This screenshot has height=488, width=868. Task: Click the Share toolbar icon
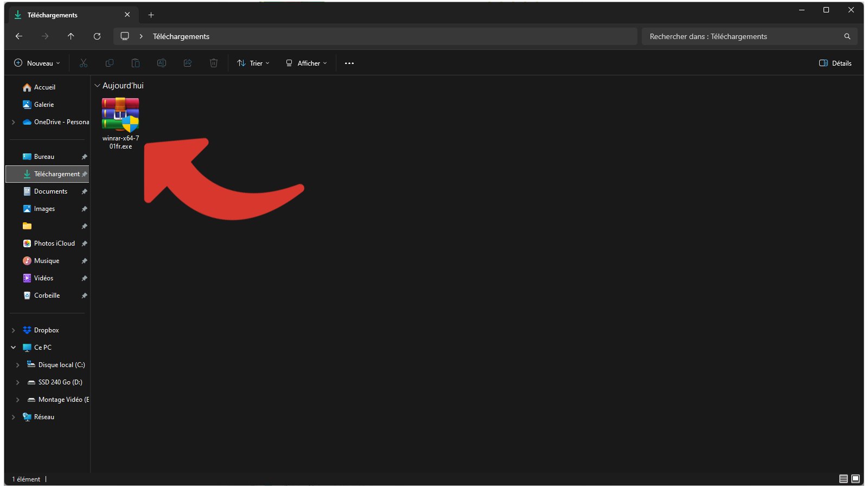pyautogui.click(x=188, y=63)
